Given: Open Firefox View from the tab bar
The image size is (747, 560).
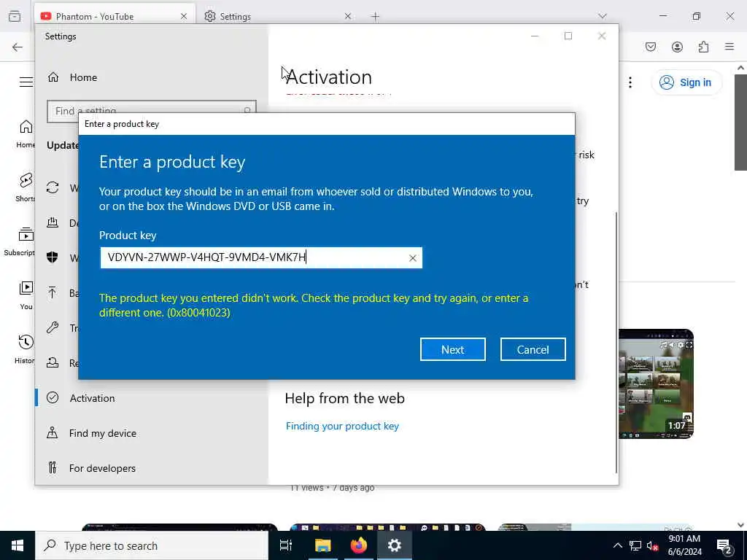Looking at the screenshot, I should coord(15,16).
